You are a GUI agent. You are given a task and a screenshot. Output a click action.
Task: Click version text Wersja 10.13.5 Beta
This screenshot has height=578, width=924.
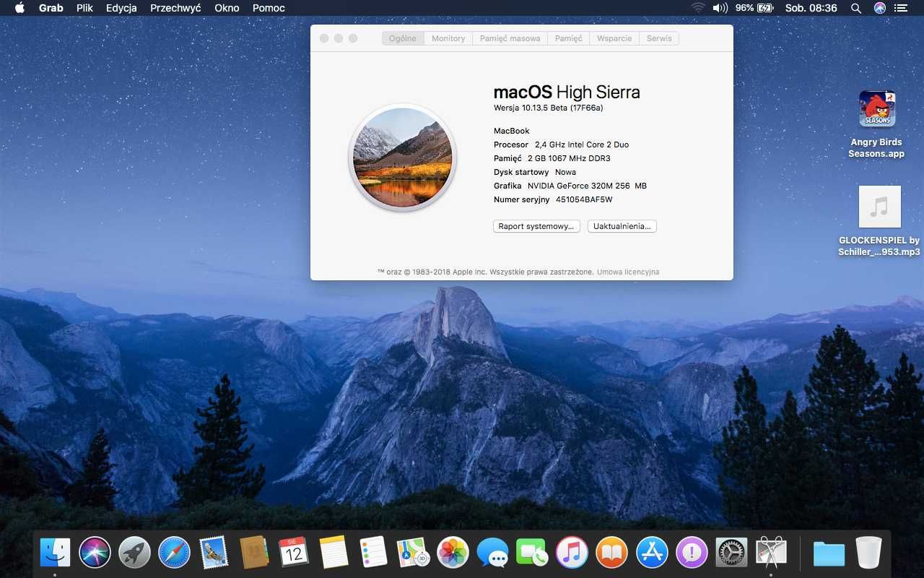click(x=548, y=108)
